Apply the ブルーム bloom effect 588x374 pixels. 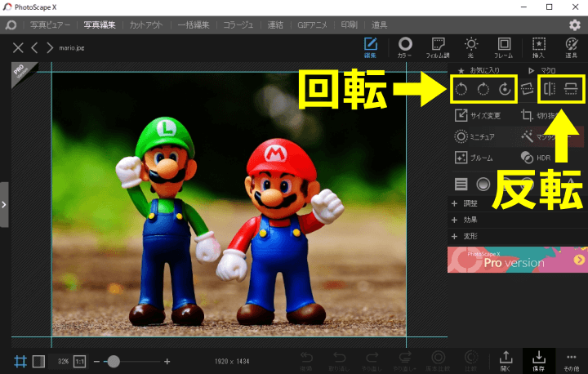(474, 158)
